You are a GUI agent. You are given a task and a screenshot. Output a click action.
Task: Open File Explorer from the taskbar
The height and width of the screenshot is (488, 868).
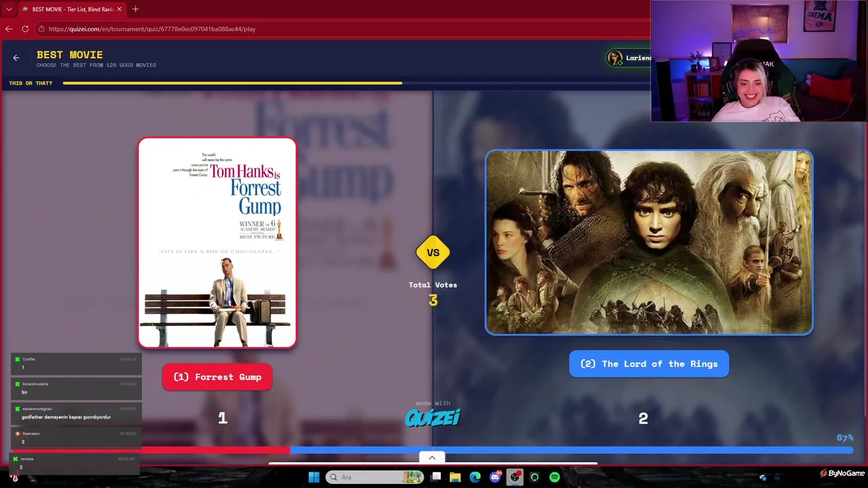point(456,477)
